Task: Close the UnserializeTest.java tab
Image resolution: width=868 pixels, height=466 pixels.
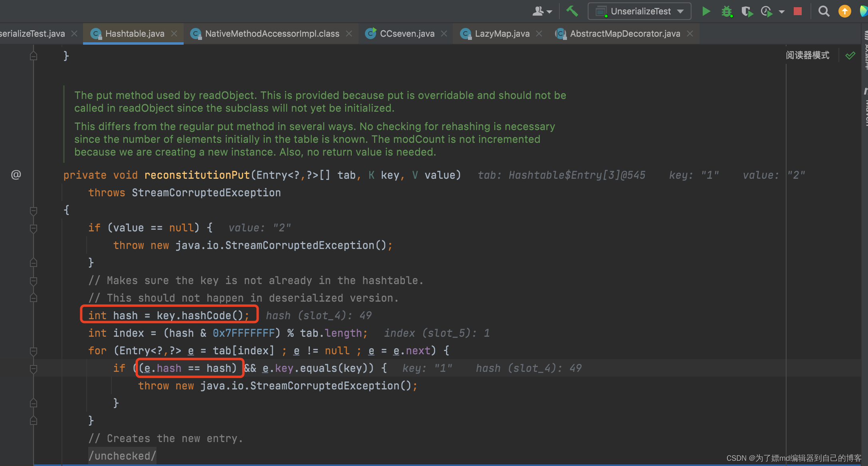Action: 74,34
